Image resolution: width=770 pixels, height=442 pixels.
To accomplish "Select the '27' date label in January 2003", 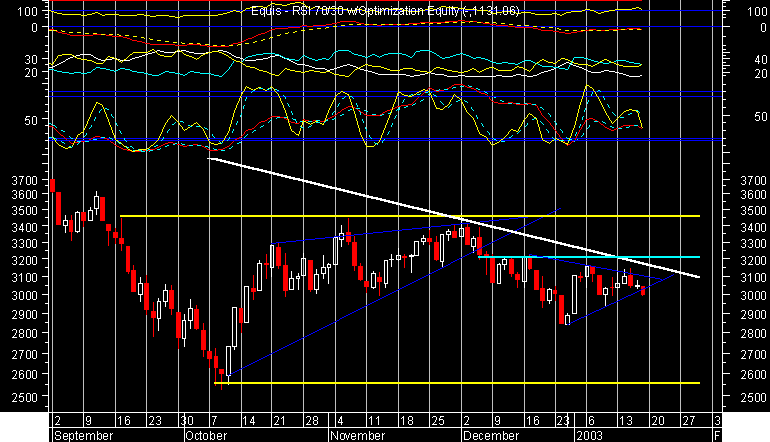I will (689, 421).
